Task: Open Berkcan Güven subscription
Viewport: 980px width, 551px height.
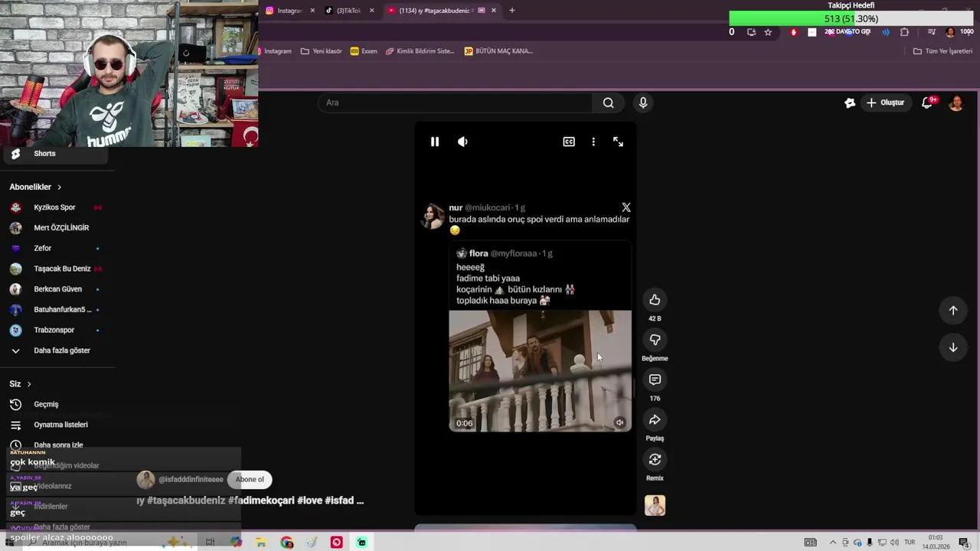Action: click(55, 289)
